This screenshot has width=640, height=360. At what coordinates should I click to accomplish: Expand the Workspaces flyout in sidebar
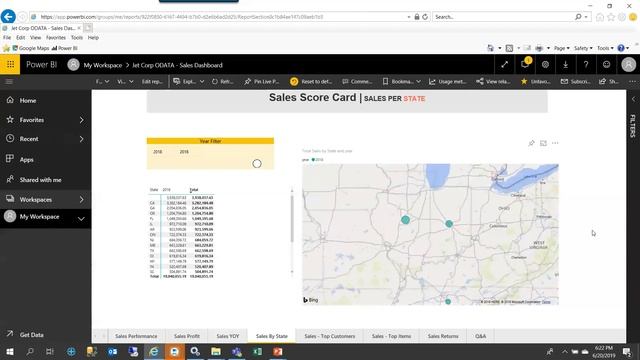click(81, 200)
